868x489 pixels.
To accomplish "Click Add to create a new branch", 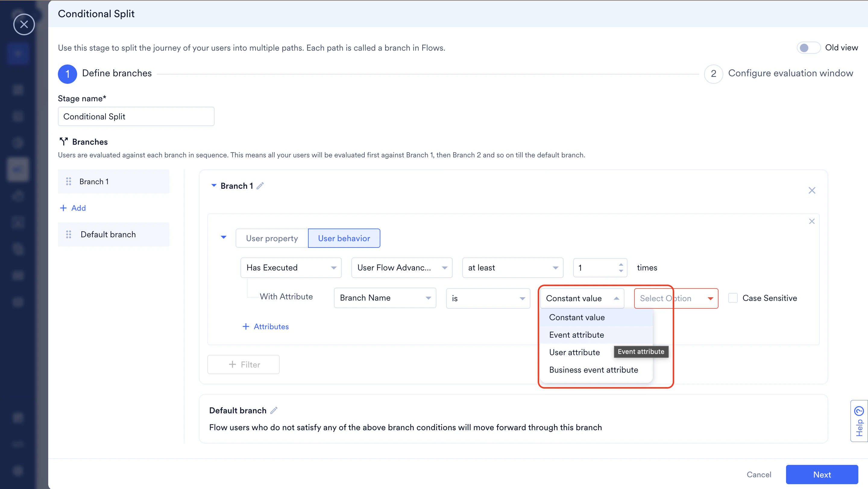I will pos(72,208).
